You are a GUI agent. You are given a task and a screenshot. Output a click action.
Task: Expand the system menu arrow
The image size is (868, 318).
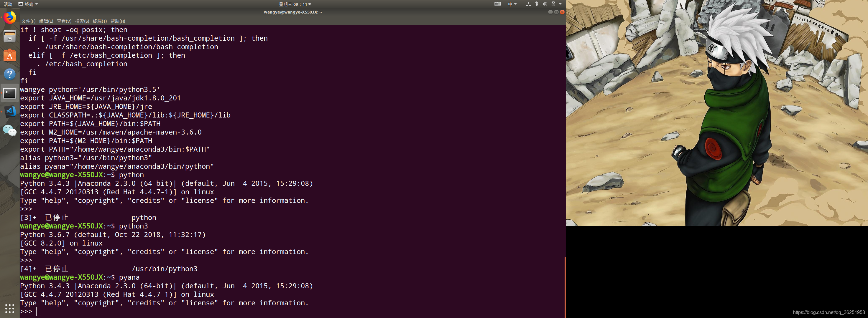560,4
